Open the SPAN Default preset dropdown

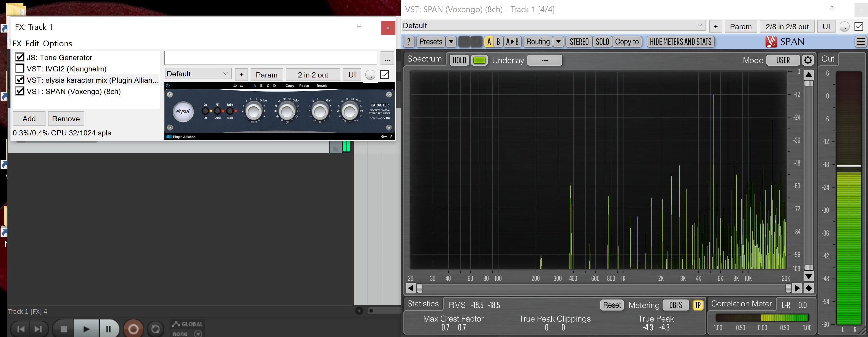(553, 26)
